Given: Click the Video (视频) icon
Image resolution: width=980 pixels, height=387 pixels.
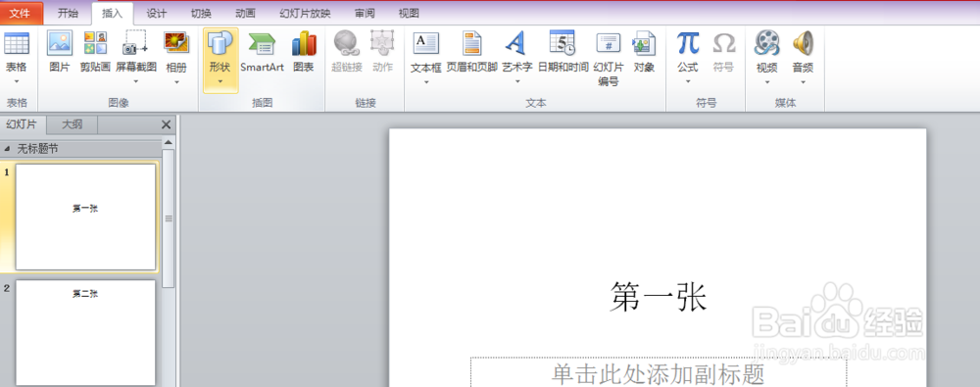Looking at the screenshot, I should tap(767, 43).
